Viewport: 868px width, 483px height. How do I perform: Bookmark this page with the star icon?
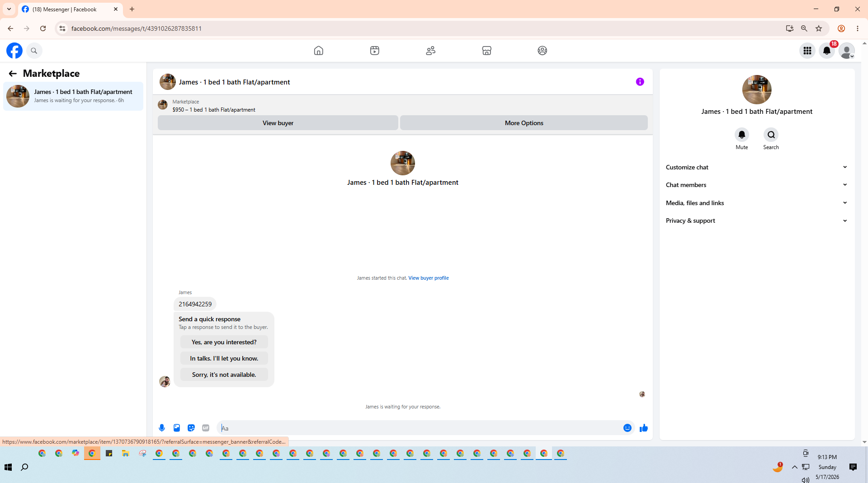819,28
